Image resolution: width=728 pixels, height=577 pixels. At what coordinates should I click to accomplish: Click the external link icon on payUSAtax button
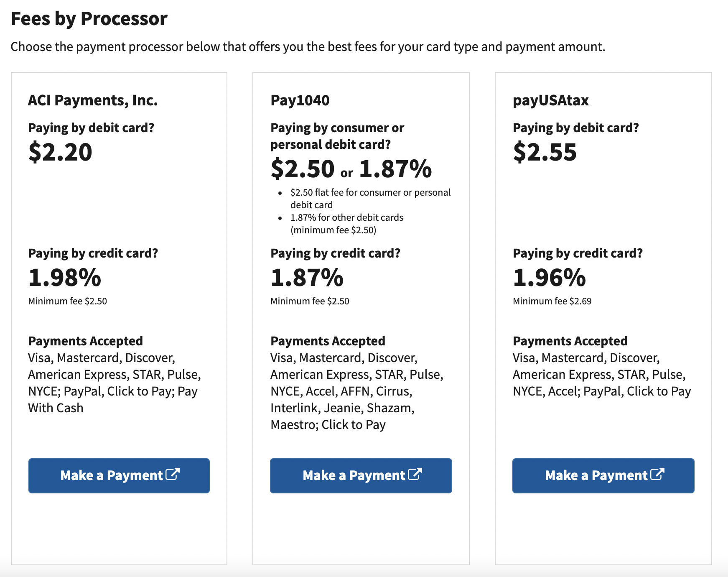(x=658, y=475)
